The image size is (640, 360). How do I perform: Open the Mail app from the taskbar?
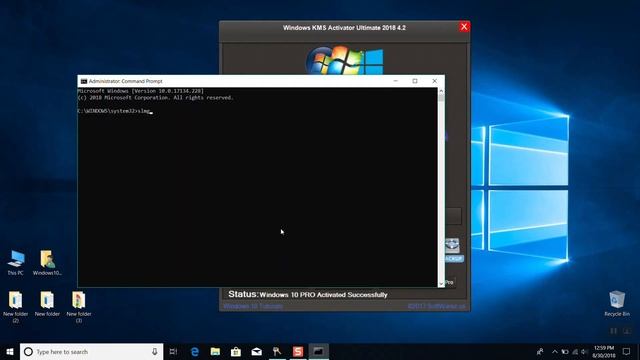(256, 351)
